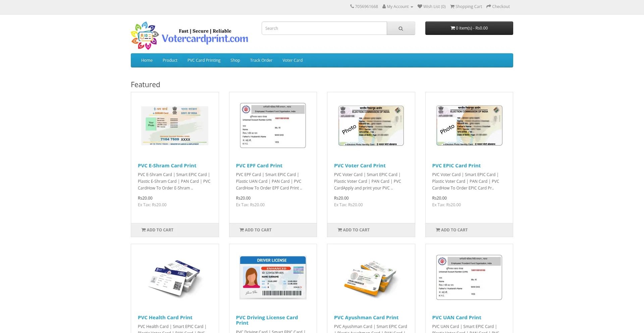Viewport: 644px width, 333px height.
Task: Go to Track Order menu item
Action: click(261, 60)
